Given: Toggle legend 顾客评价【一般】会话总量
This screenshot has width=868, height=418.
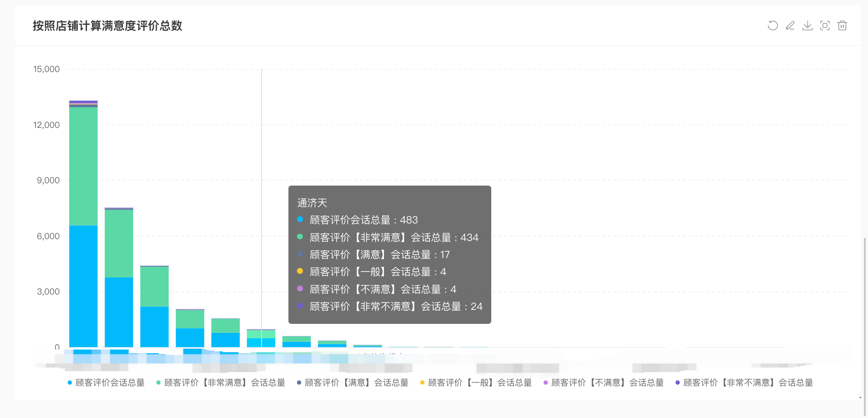Looking at the screenshot, I should coord(476,383).
